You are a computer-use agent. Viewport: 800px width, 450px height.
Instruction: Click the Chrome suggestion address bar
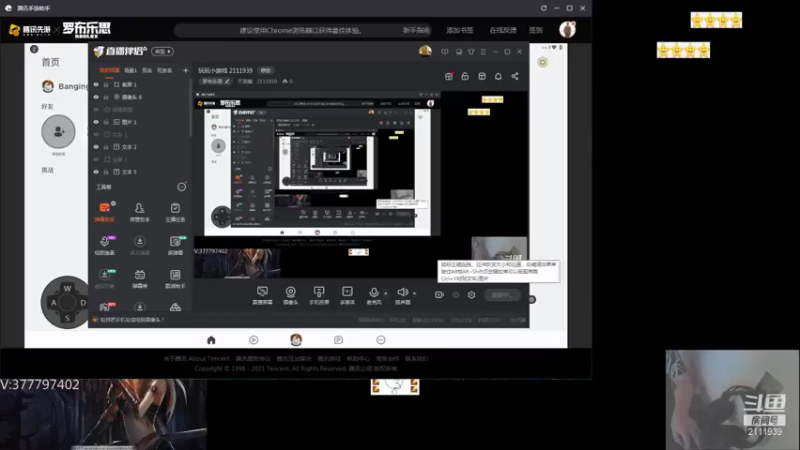point(301,30)
